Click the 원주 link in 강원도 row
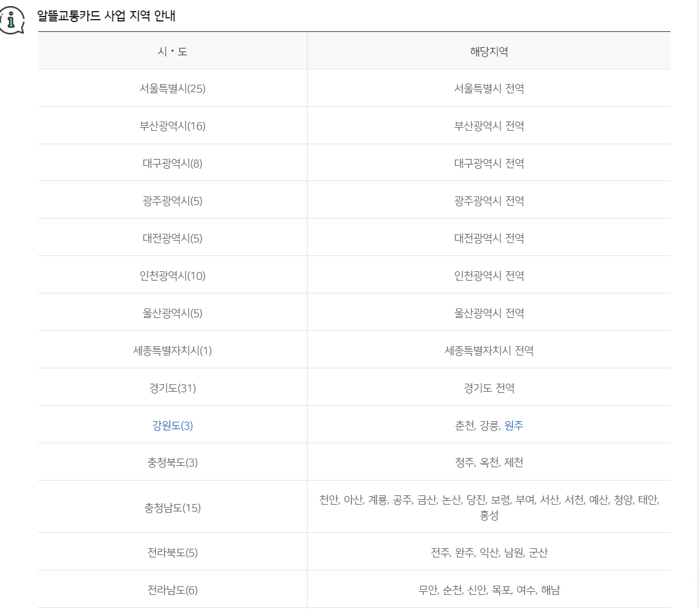The image size is (700, 609). 516,424
